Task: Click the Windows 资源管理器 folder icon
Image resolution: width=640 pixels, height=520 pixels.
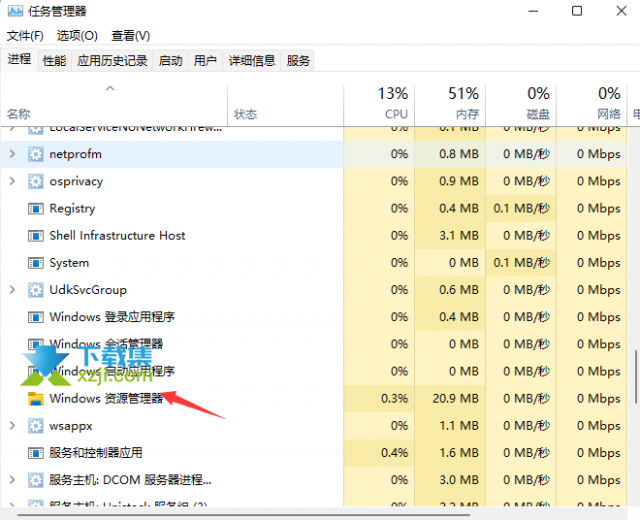Action: pos(36,399)
